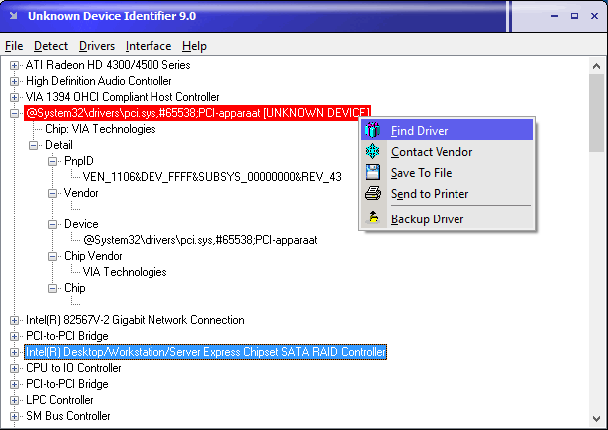Click the Contact Vendor snowflake icon

tap(372, 151)
